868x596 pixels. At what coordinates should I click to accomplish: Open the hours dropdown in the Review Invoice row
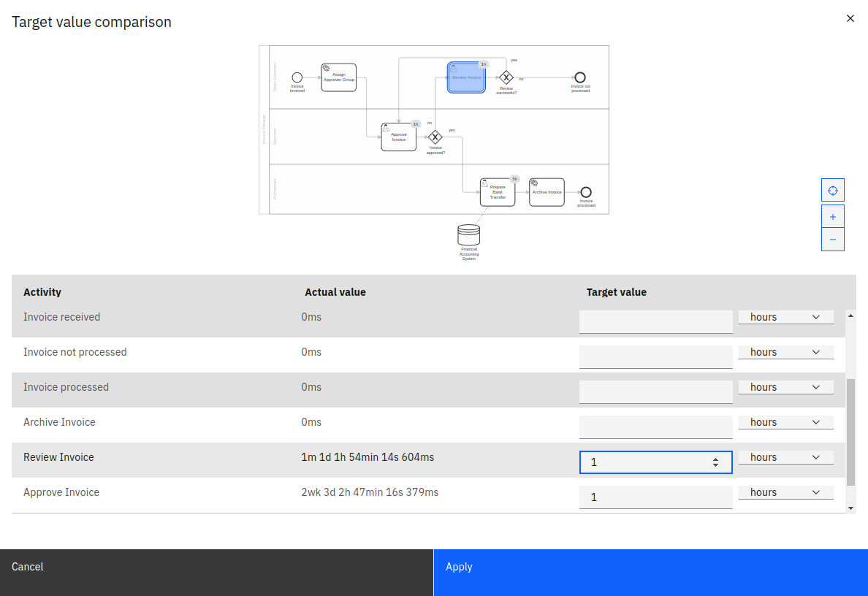click(785, 456)
